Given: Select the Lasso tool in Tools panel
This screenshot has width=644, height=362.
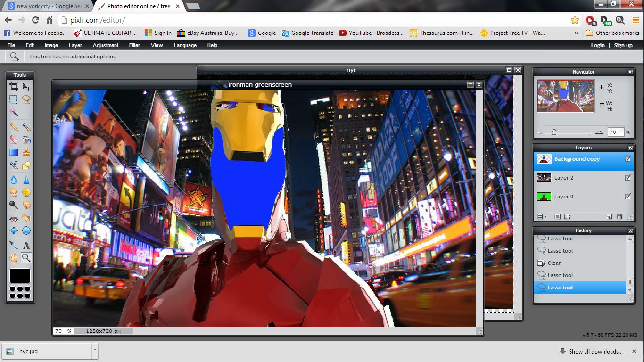Looking at the screenshot, I should (x=26, y=99).
